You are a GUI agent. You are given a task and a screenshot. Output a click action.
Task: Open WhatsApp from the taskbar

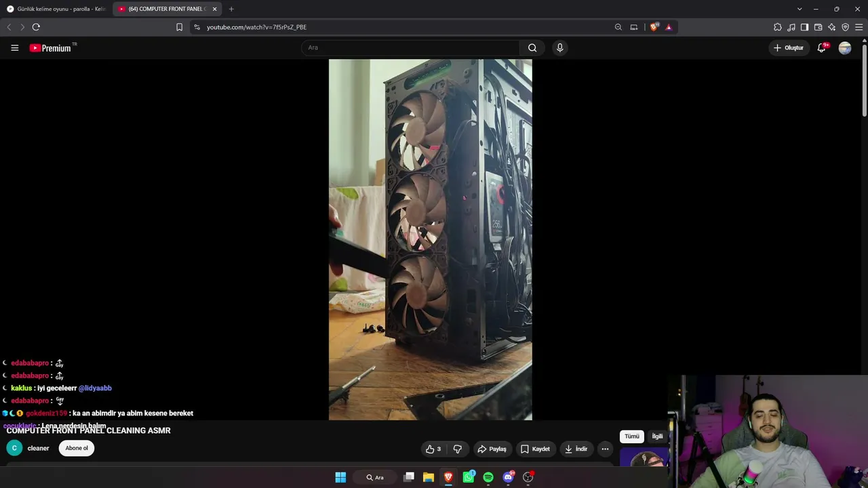[x=469, y=477]
